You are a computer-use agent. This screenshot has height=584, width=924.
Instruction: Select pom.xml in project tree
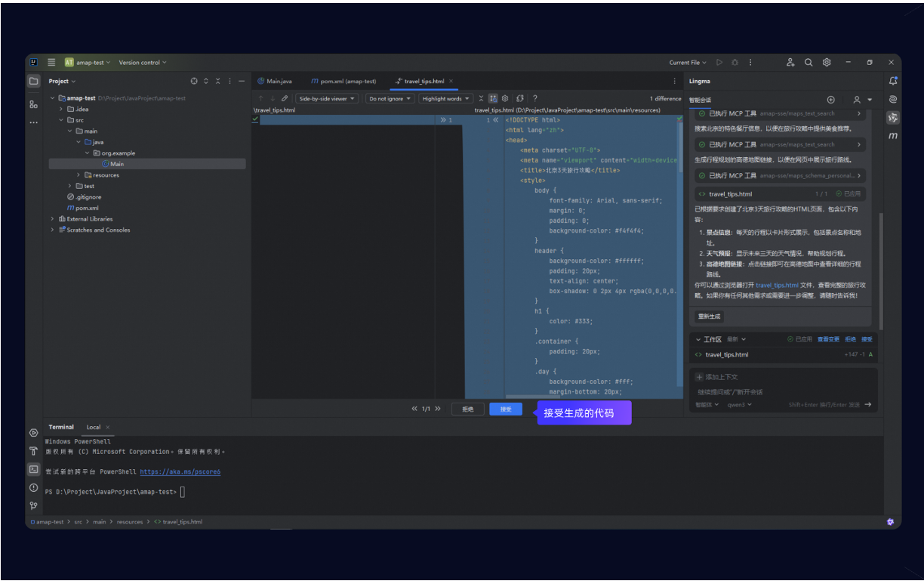pyautogui.click(x=83, y=208)
